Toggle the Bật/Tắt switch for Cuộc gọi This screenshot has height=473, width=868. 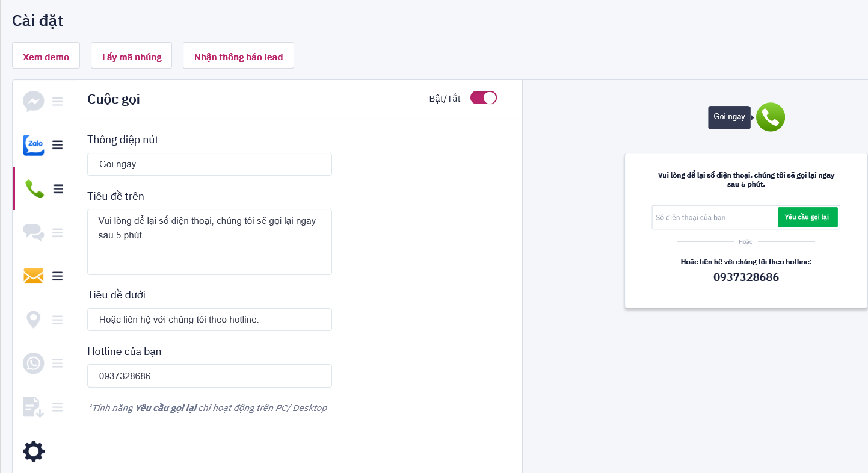click(483, 98)
